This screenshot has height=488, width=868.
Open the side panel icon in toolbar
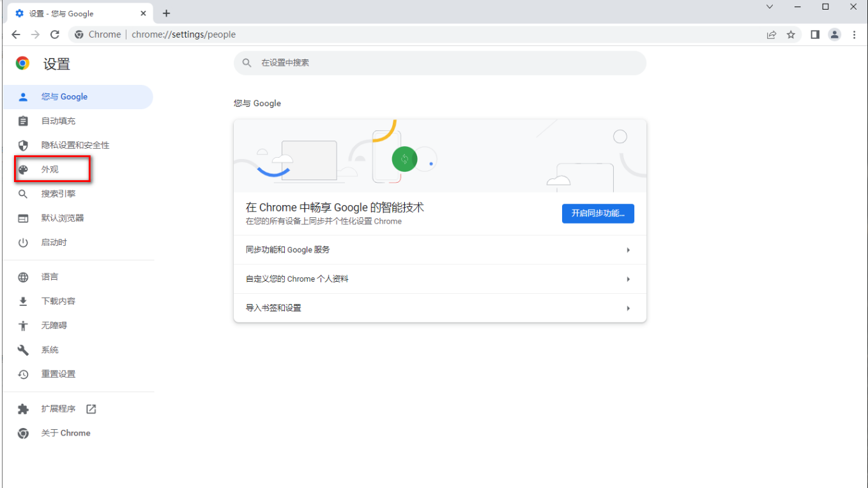point(815,34)
